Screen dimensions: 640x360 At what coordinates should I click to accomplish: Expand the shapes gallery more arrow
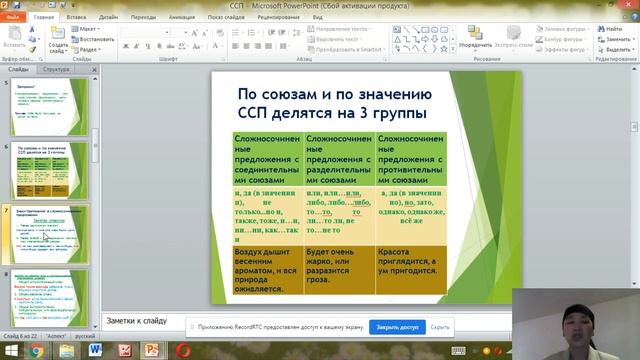coord(453,49)
